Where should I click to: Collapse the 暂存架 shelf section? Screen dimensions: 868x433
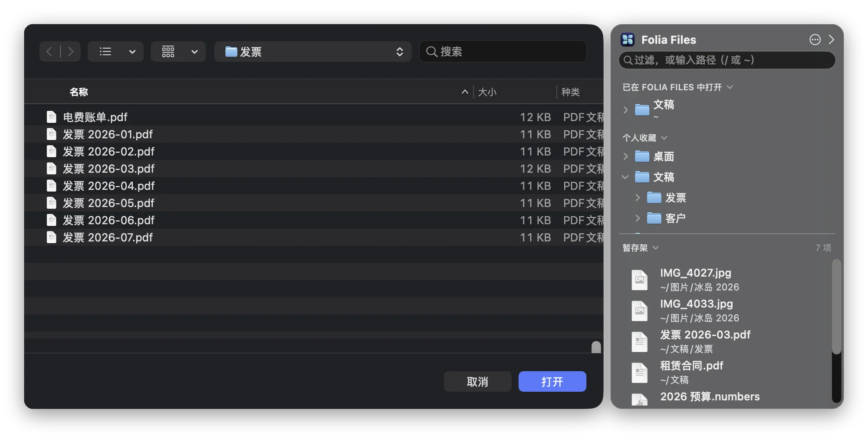656,248
